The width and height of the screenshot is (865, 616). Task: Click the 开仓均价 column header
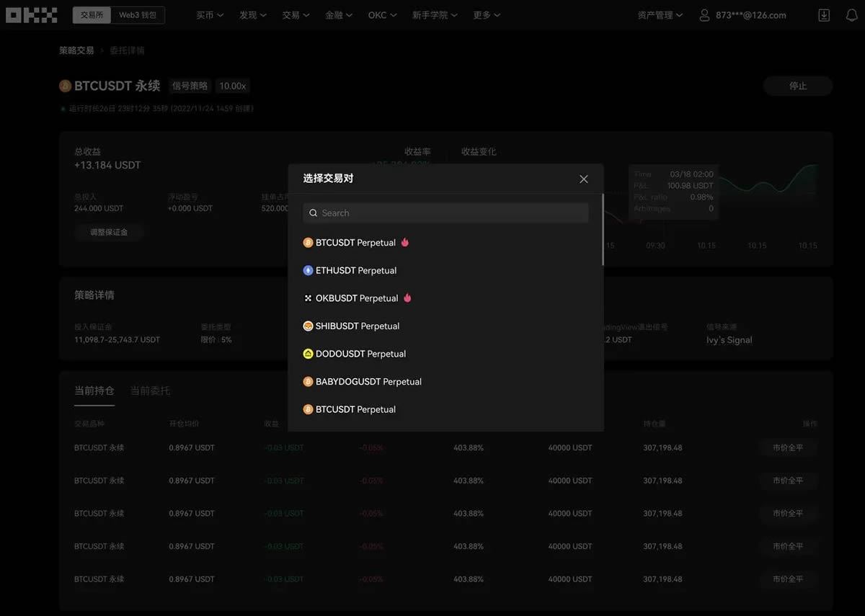(x=184, y=424)
